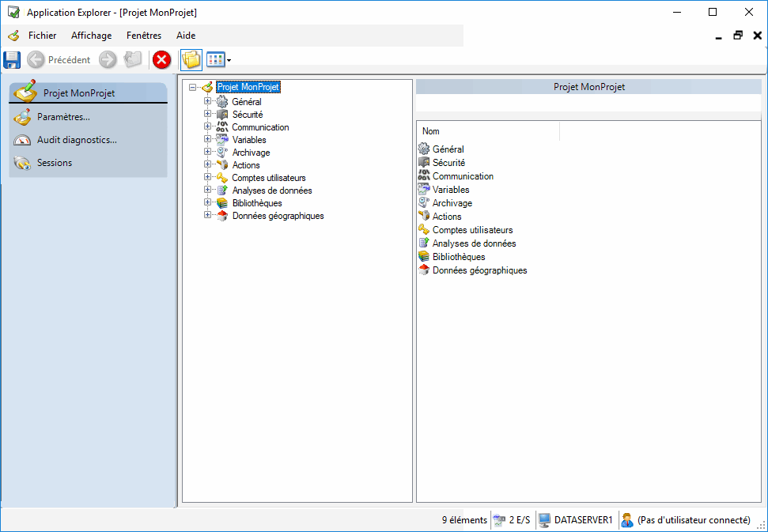Click the Sessions sidebar icon
The height and width of the screenshot is (532, 768).
22,163
